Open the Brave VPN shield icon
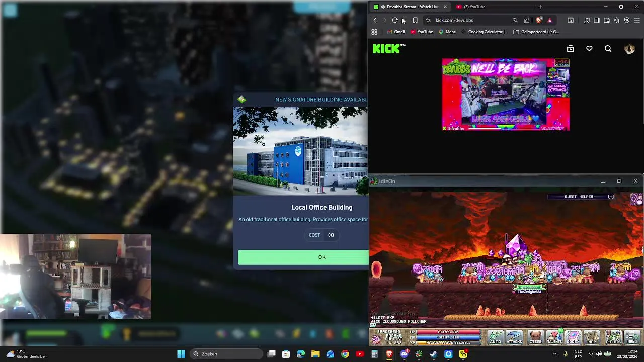 point(627,20)
